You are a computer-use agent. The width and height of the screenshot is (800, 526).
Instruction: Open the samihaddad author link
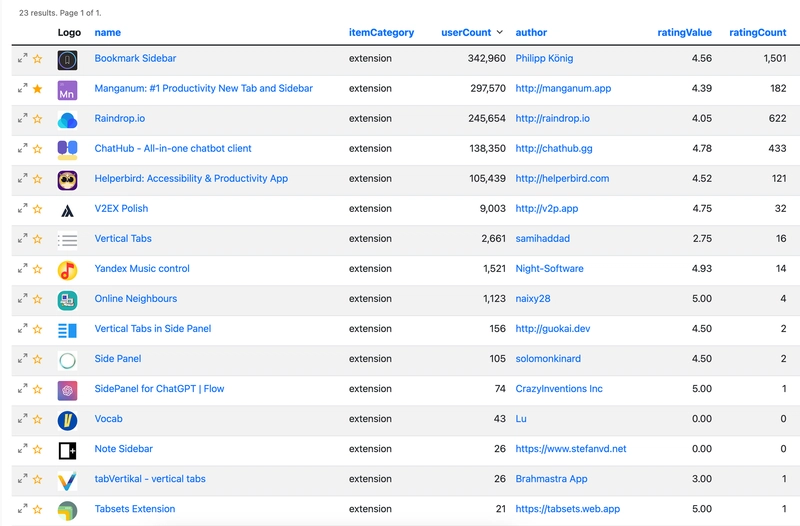pyautogui.click(x=542, y=238)
